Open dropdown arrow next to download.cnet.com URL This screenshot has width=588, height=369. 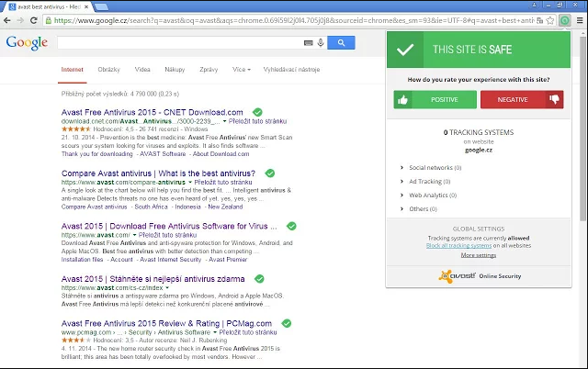pos(224,121)
